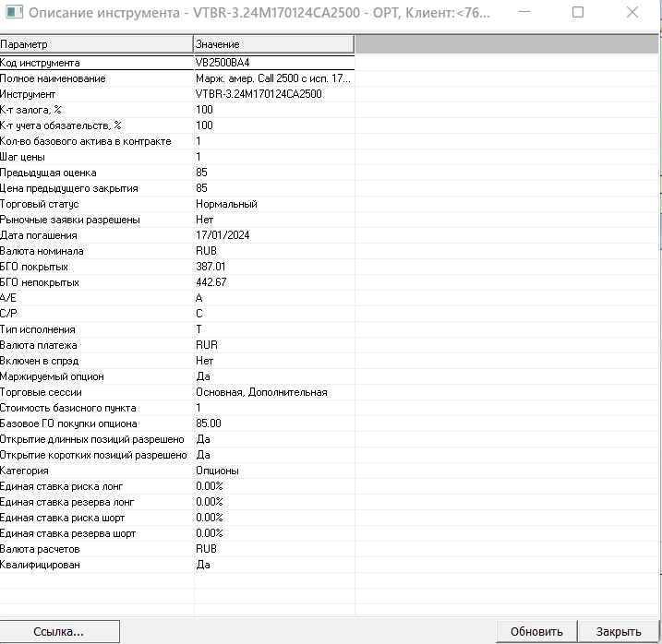
Task: Click the Базовое ГО покупки опциона row
Action: coord(96,423)
